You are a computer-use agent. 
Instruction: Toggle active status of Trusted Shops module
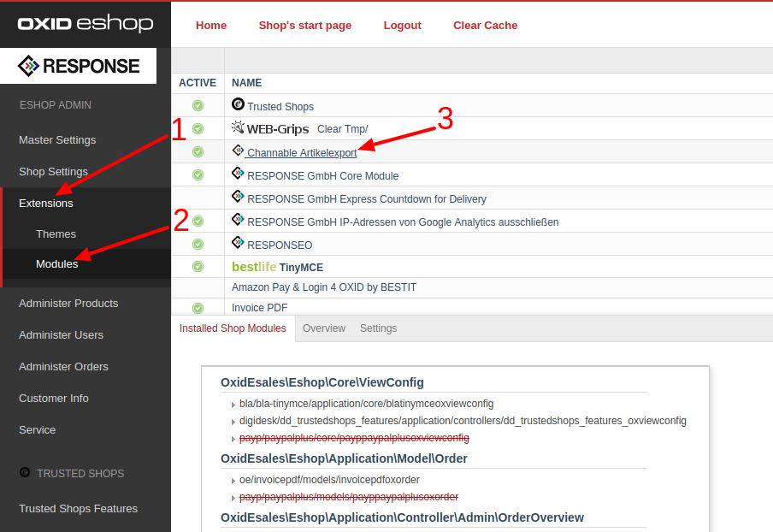coord(198,106)
